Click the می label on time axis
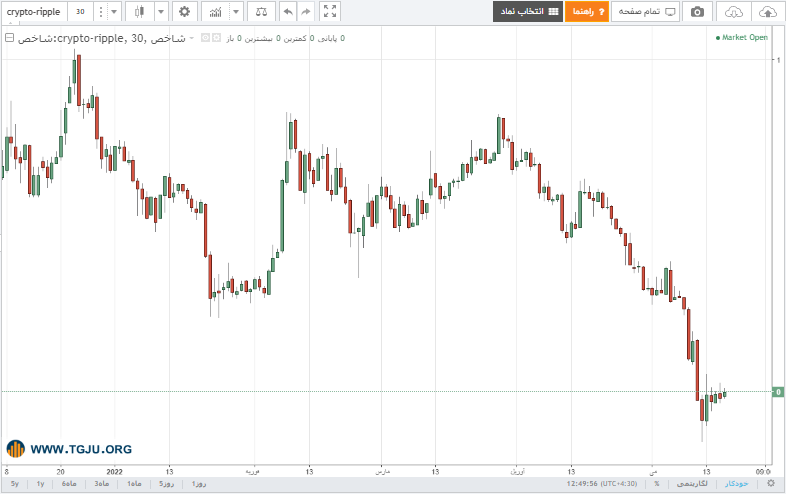 [x=653, y=471]
